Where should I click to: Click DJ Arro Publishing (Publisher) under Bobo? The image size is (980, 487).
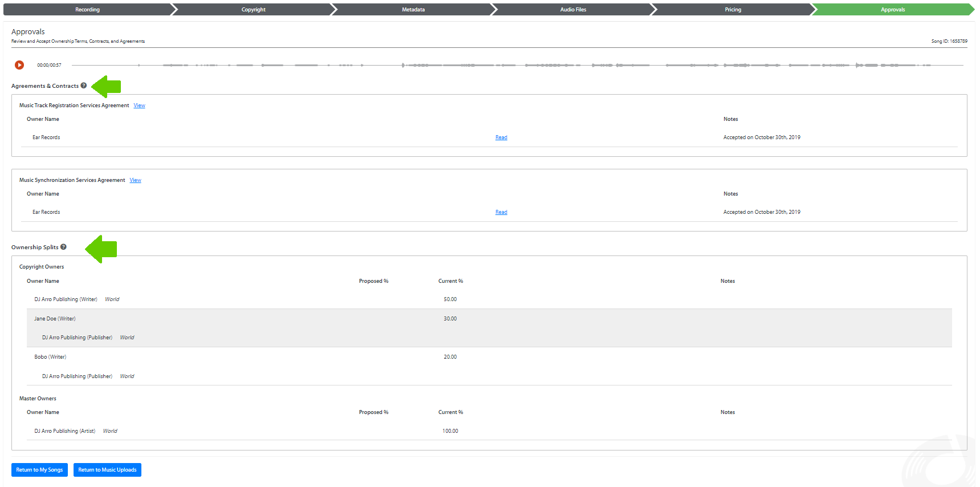click(x=77, y=376)
